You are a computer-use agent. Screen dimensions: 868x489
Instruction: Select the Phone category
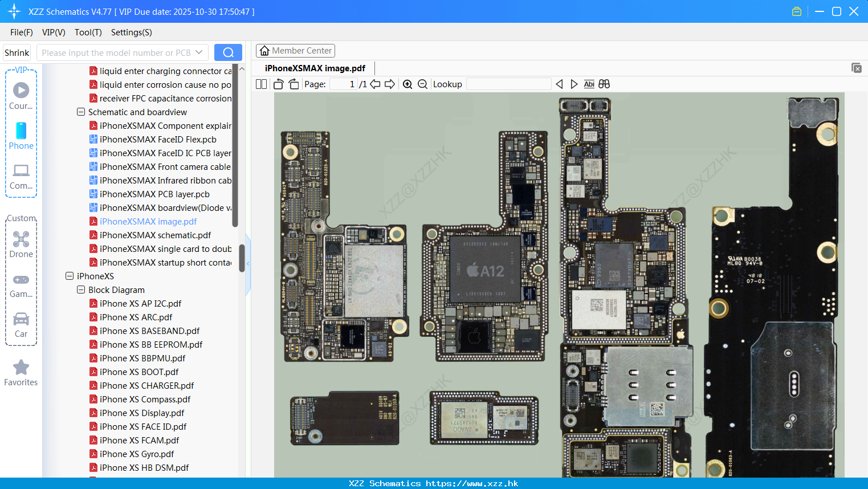[21, 136]
